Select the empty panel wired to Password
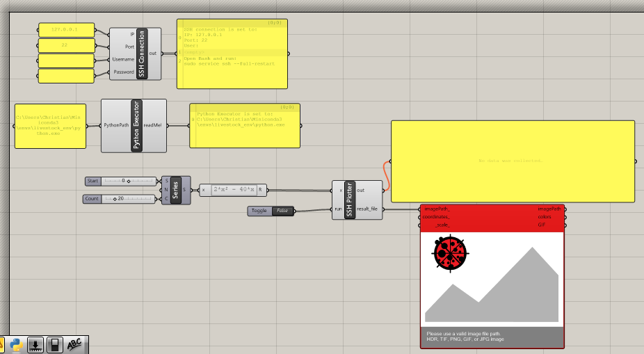Viewport: 644px width, 354px height. tap(66, 76)
